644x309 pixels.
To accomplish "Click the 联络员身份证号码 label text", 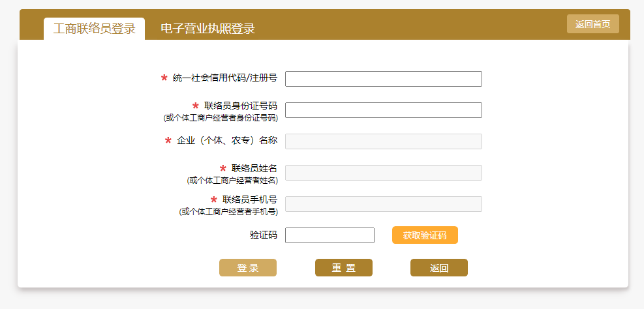I will [x=240, y=106].
